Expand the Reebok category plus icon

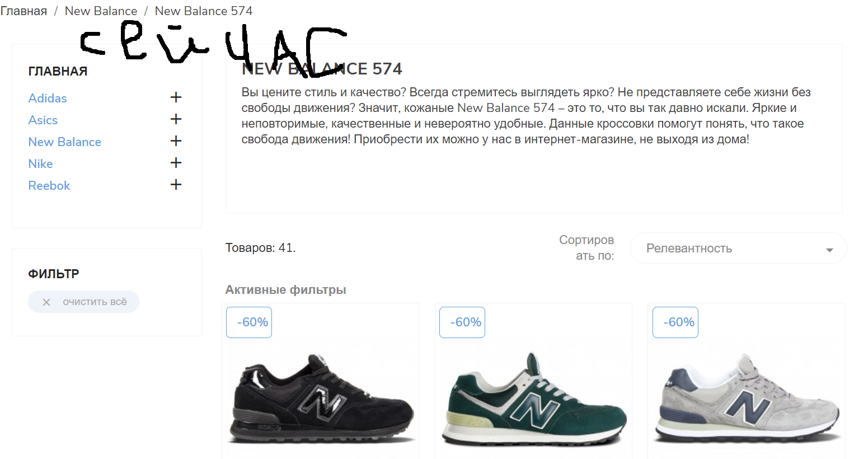coord(176,185)
